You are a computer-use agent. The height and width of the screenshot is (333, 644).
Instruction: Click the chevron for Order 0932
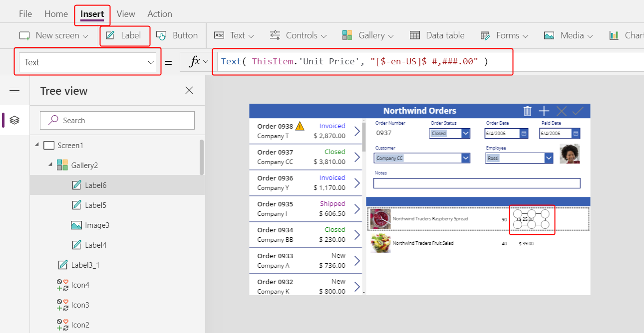click(357, 287)
